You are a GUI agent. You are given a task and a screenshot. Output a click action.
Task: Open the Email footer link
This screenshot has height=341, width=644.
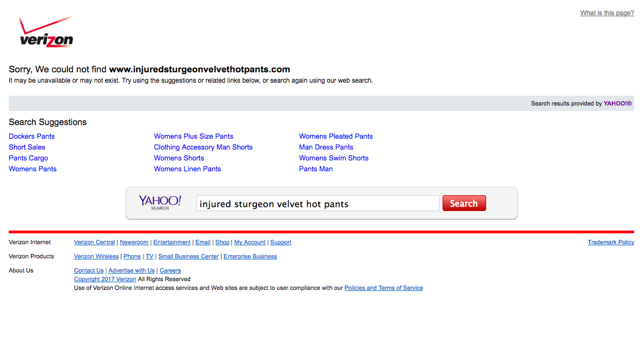pos(203,243)
